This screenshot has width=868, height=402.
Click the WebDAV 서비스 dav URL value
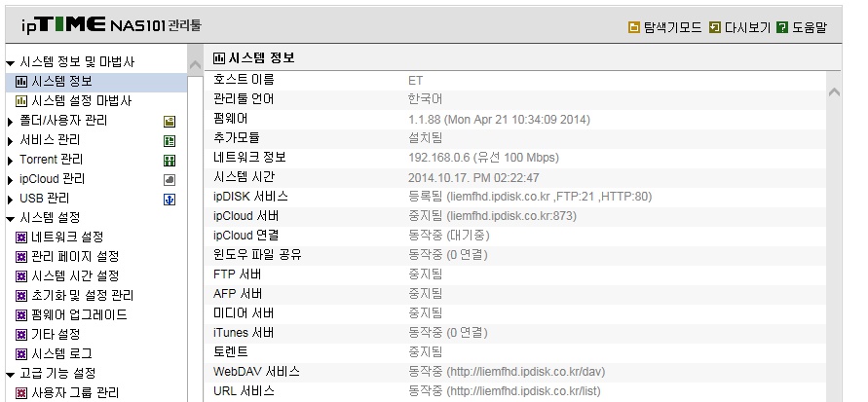(506, 372)
